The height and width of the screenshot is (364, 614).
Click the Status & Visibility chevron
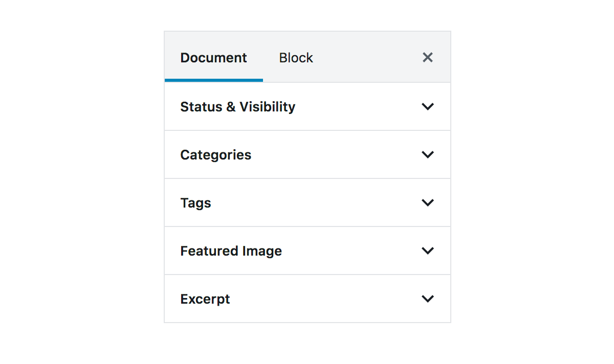point(428,106)
